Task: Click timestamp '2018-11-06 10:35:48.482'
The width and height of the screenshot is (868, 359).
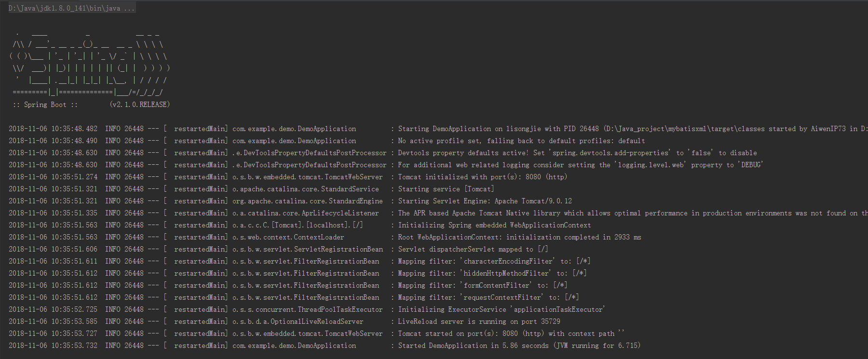Action: tap(53, 129)
